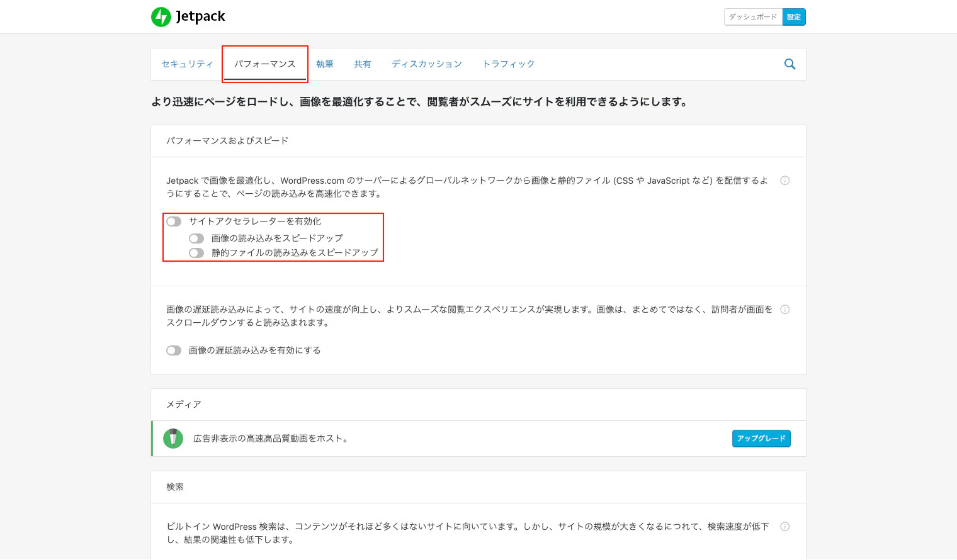Image resolution: width=957 pixels, height=560 pixels.
Task: Go to the ディスカッション tab
Action: 427,64
